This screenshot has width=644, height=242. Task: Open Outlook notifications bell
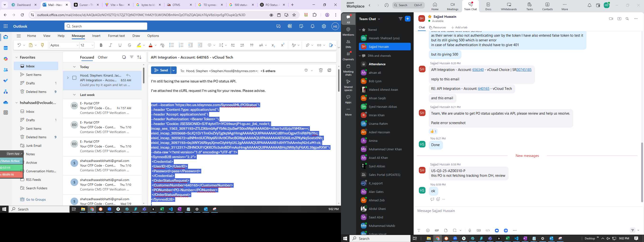pos(313,26)
